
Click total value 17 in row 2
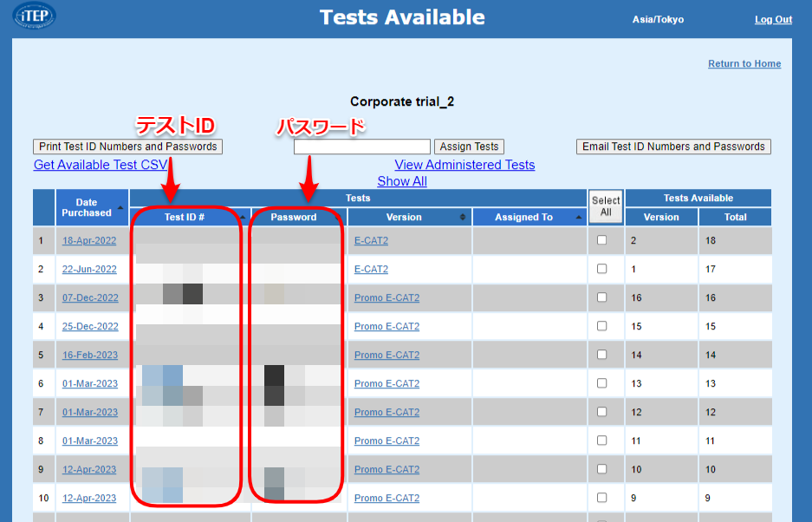pos(711,269)
